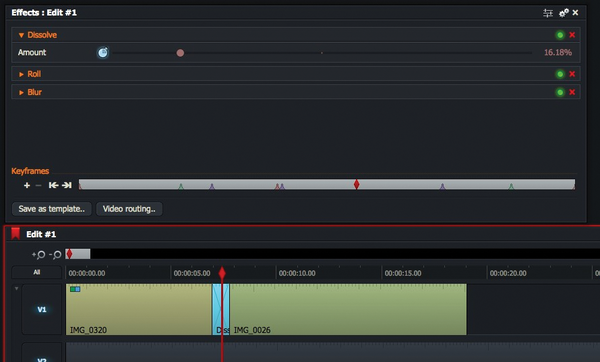600x362 pixels.
Task: Zoom out the timeline
Action: point(55,254)
